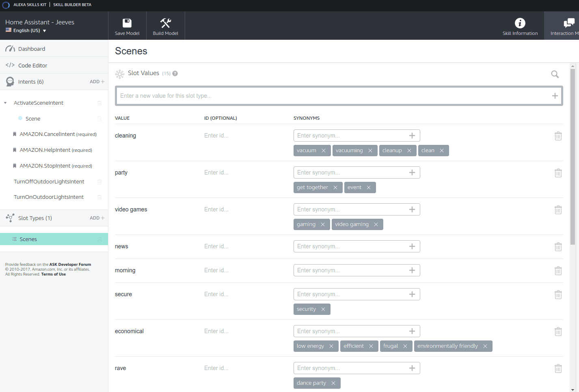Image resolution: width=579 pixels, height=392 pixels.
Task: Open the Dashboard menu item
Action: click(x=32, y=49)
